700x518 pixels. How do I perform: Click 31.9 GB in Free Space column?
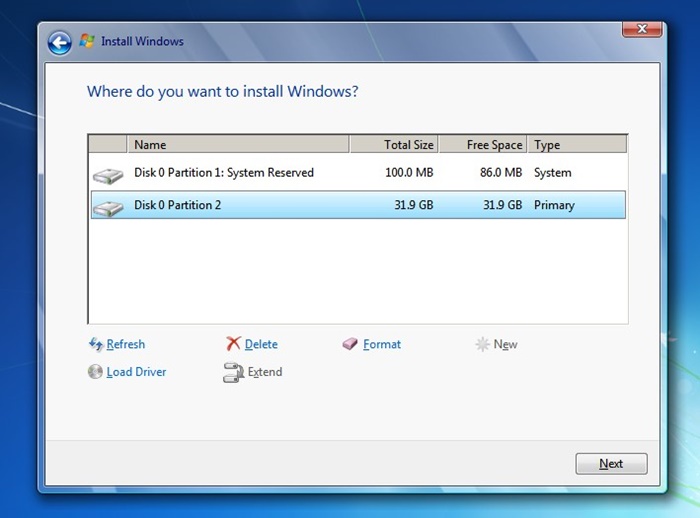tap(502, 205)
